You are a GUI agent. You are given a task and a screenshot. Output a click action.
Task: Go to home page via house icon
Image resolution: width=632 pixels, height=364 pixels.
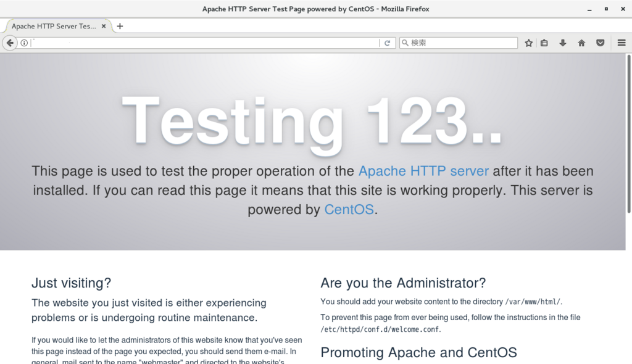(x=581, y=43)
